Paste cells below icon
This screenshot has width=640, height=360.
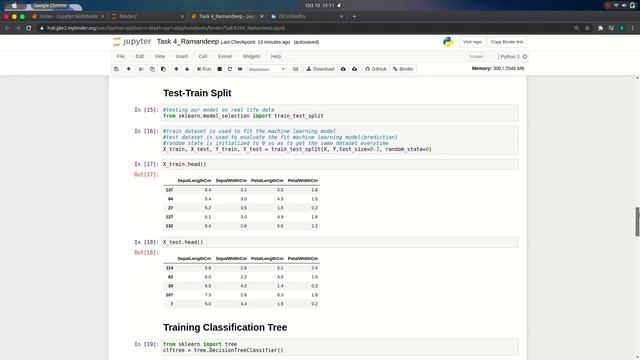163,69
